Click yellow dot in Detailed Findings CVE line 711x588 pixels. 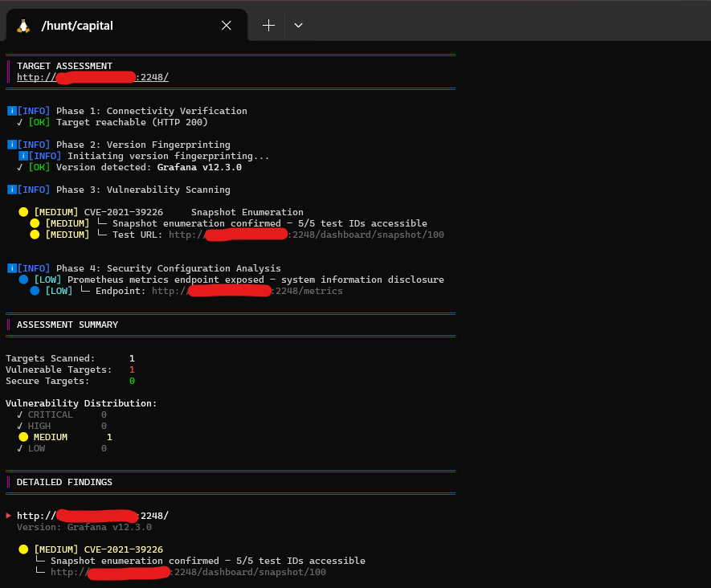point(23,549)
